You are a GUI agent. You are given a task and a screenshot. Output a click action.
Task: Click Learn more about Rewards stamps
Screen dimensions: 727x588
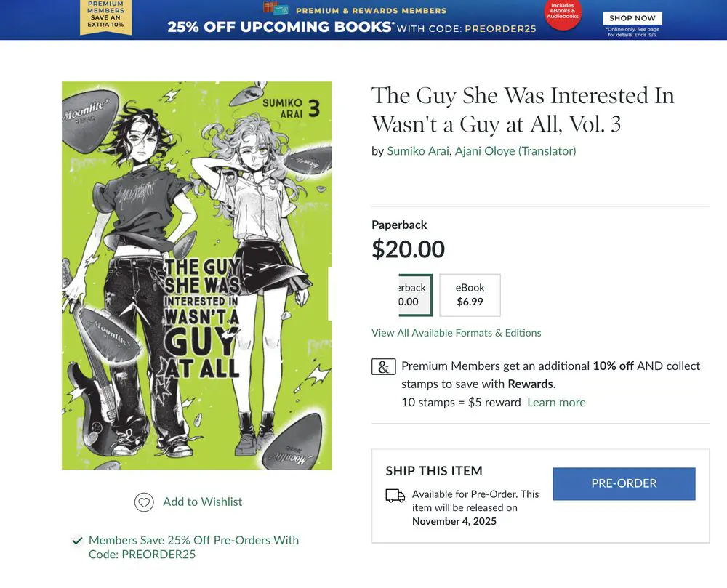556,402
